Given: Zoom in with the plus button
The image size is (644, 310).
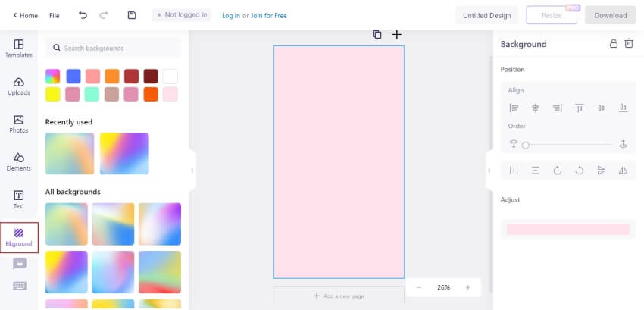Looking at the screenshot, I should tap(467, 287).
